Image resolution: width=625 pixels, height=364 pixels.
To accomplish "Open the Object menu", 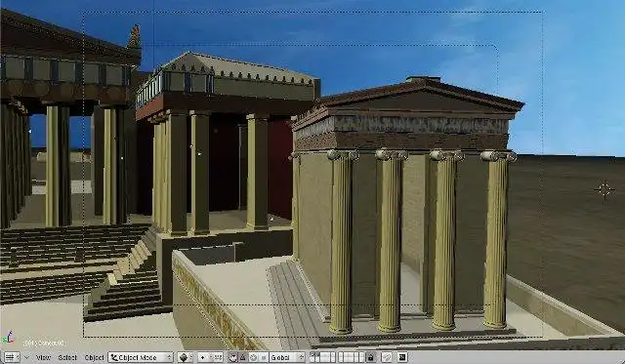I will (x=94, y=357).
